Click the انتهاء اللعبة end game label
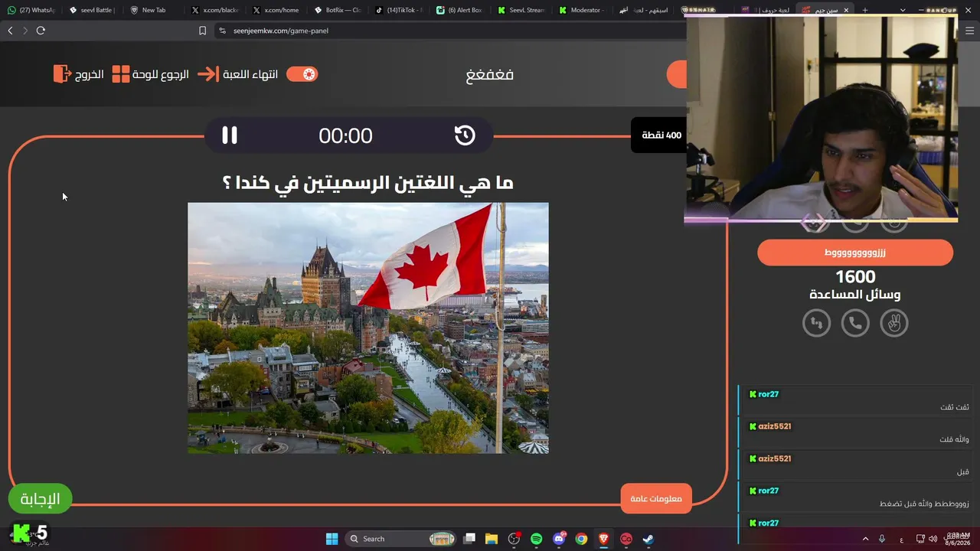 (250, 75)
